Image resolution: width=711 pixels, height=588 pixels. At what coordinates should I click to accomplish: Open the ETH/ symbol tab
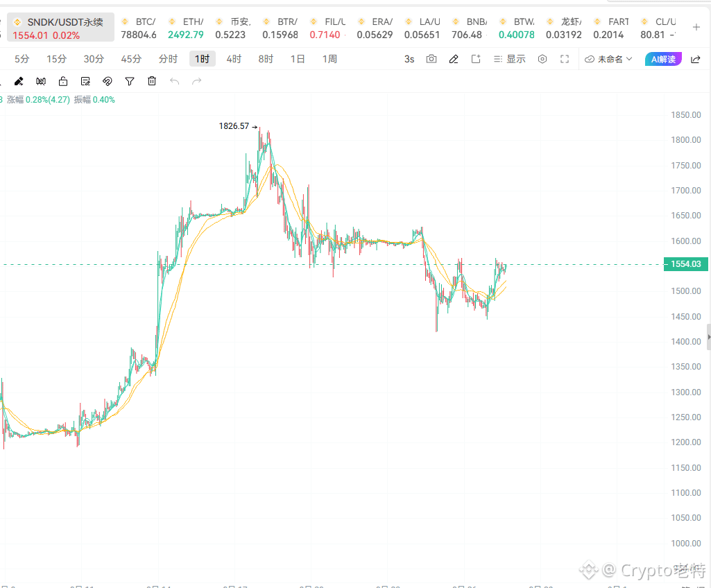(186, 28)
